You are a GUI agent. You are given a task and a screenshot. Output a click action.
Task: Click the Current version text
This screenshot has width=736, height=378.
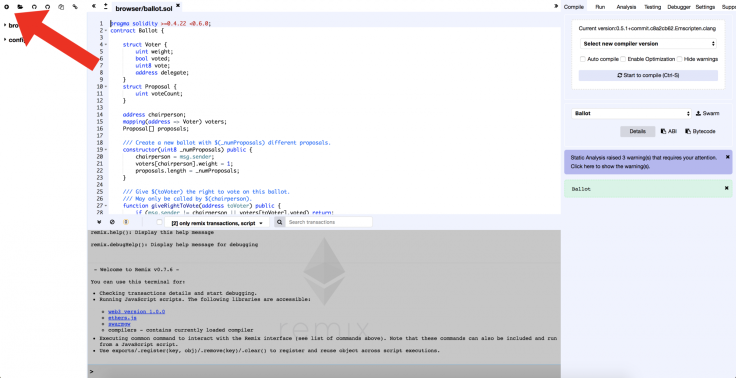coord(648,29)
